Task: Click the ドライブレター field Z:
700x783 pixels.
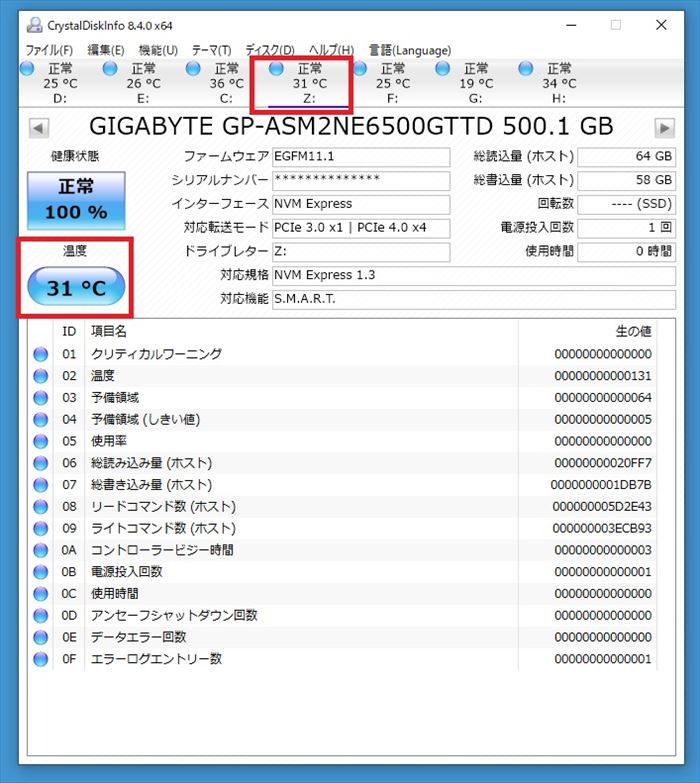Action: [361, 252]
